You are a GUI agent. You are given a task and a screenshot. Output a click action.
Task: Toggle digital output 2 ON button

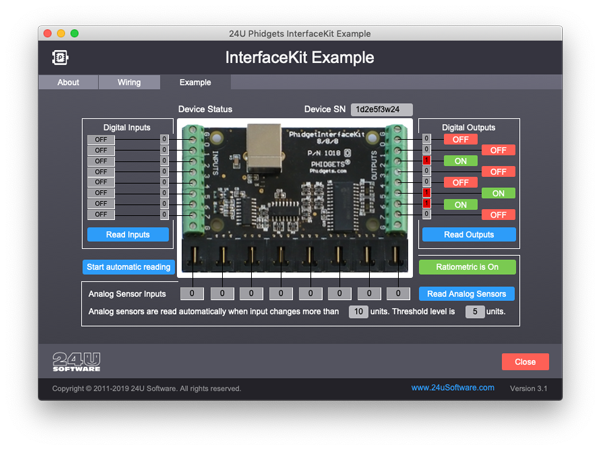coord(460,161)
